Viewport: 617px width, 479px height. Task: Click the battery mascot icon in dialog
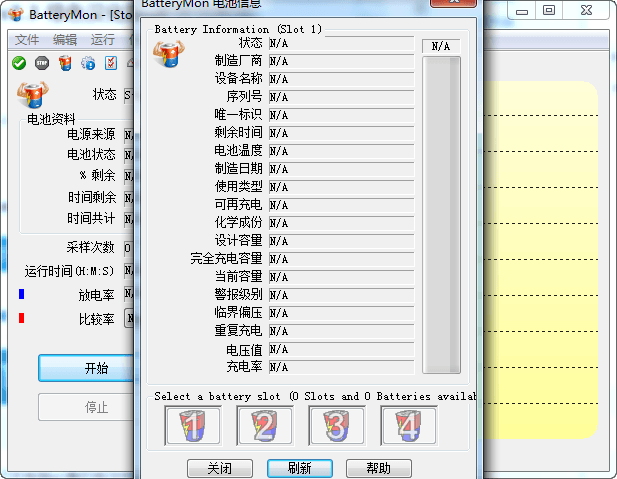[x=169, y=54]
